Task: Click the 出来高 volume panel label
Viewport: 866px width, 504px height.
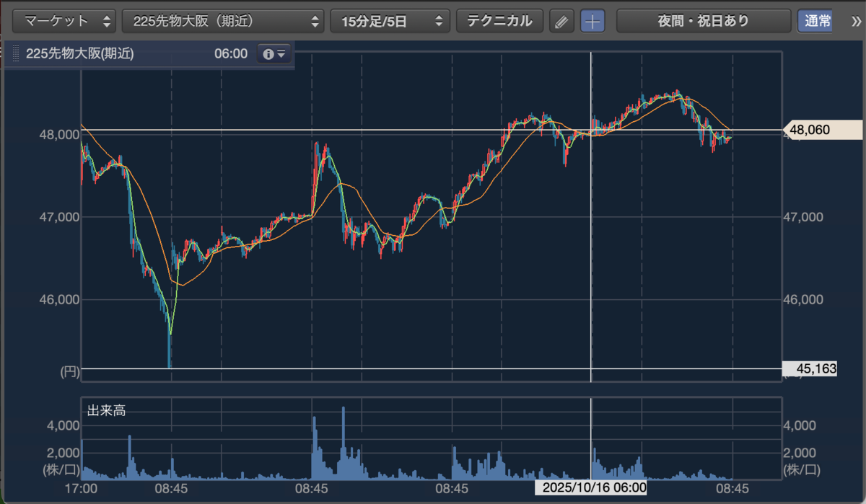Action: 108,412
